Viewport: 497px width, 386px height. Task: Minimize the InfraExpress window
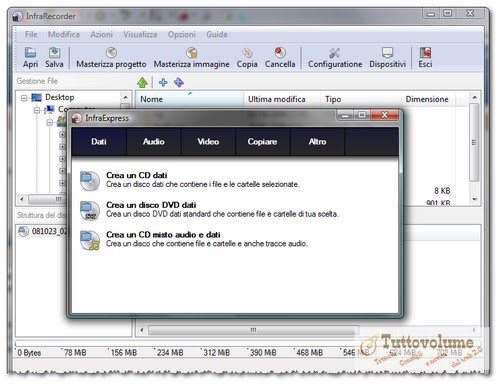tap(346, 115)
